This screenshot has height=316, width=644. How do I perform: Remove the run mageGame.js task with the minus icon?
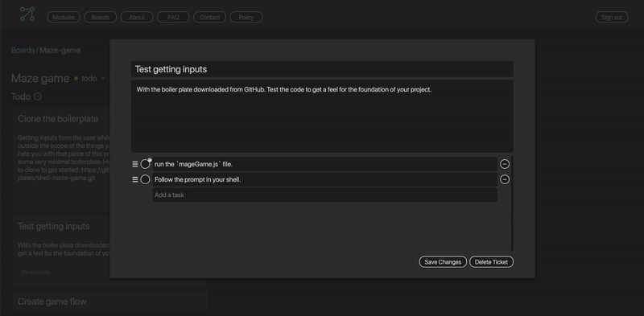pyautogui.click(x=505, y=164)
